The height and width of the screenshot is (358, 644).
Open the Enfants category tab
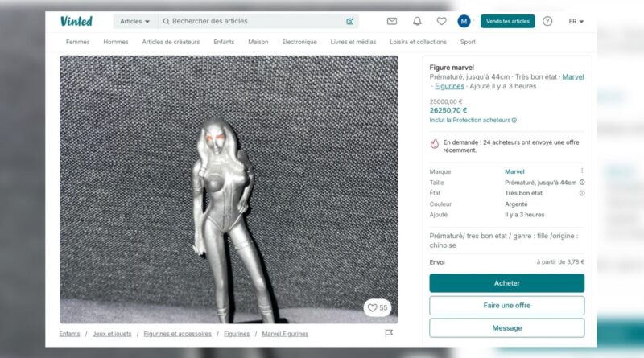[224, 42]
